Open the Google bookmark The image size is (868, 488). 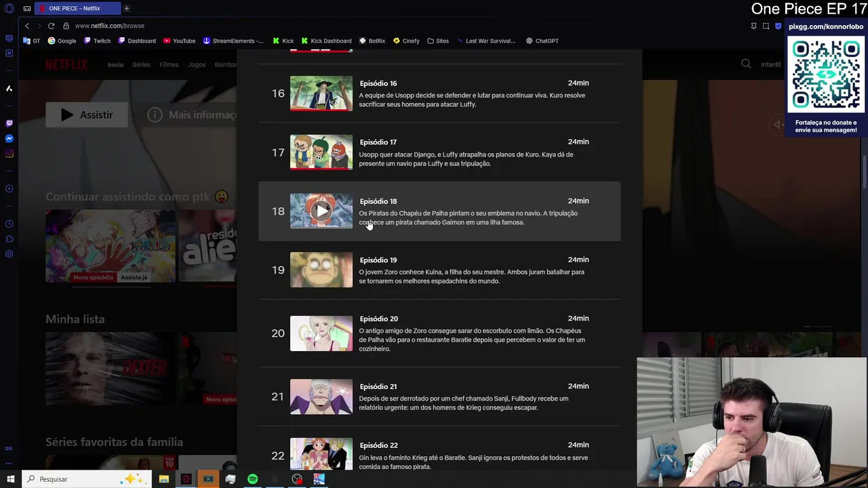(62, 41)
